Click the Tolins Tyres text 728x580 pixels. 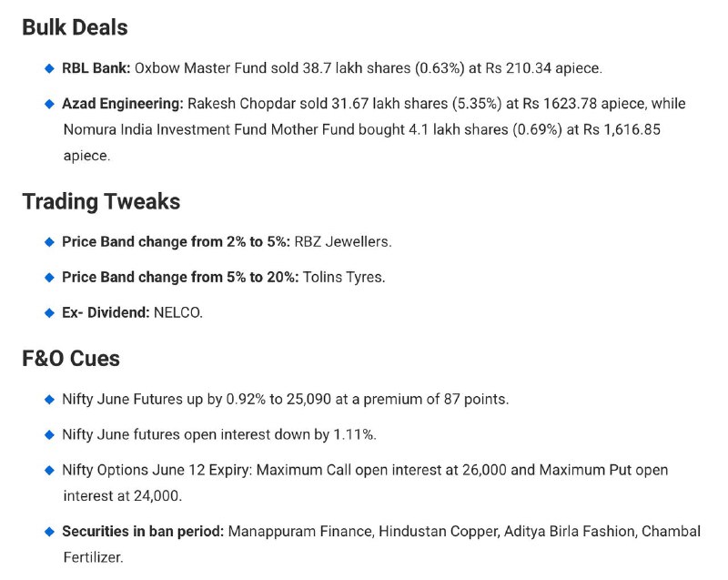tap(344, 277)
